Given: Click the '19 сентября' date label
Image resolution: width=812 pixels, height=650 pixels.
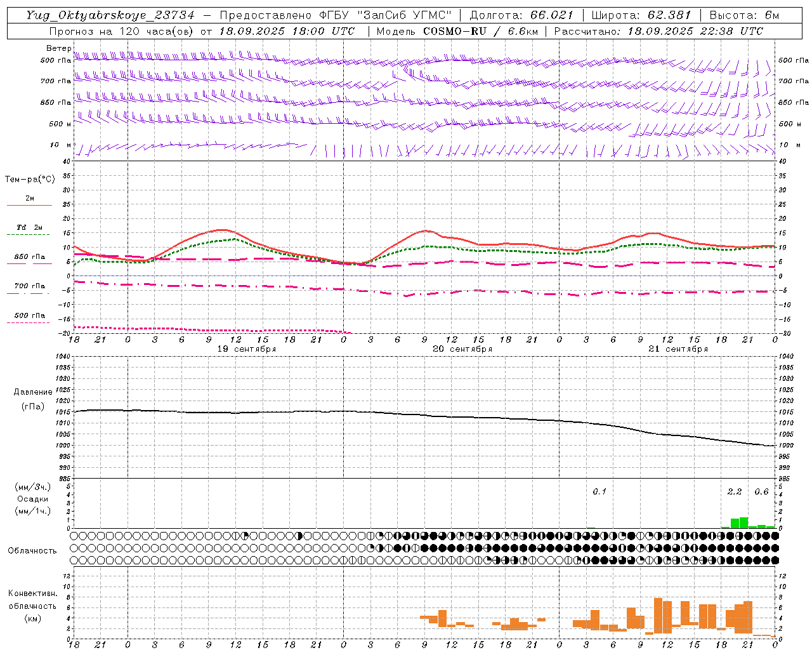Looking at the screenshot, I should point(247,348).
